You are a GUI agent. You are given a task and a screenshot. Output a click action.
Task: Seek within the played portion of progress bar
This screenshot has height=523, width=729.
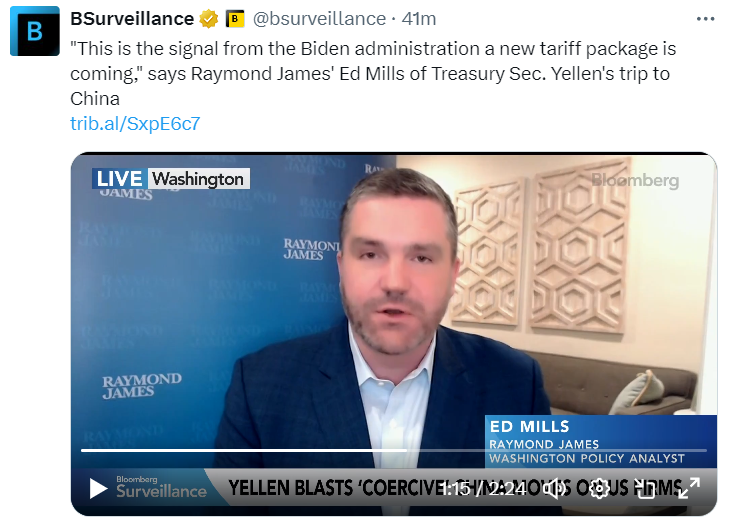click(244, 450)
